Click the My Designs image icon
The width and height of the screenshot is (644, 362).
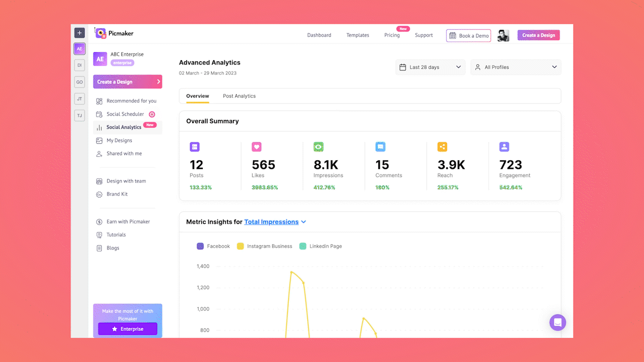coord(99,141)
